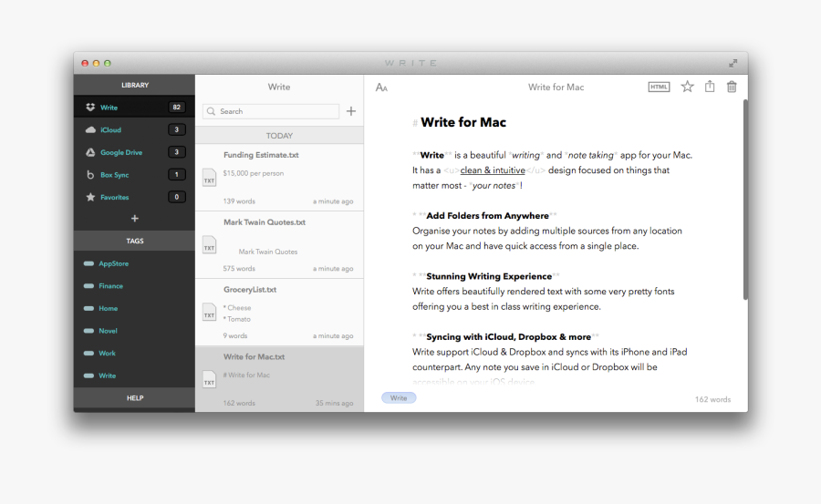Click the Write tag at note bottom
Screen dimensions: 821x504
coord(399,397)
